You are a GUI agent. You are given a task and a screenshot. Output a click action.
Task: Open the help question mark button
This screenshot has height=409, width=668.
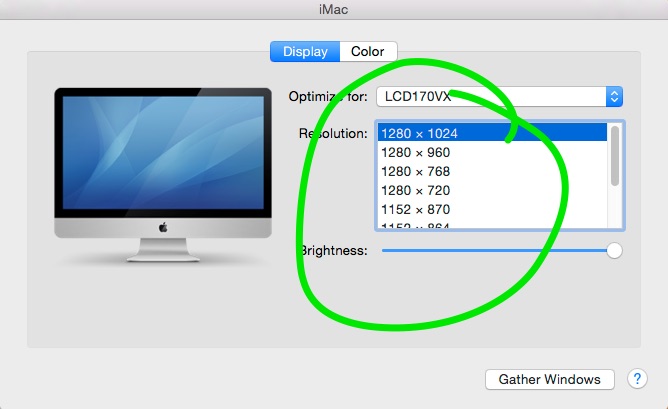[637, 378]
